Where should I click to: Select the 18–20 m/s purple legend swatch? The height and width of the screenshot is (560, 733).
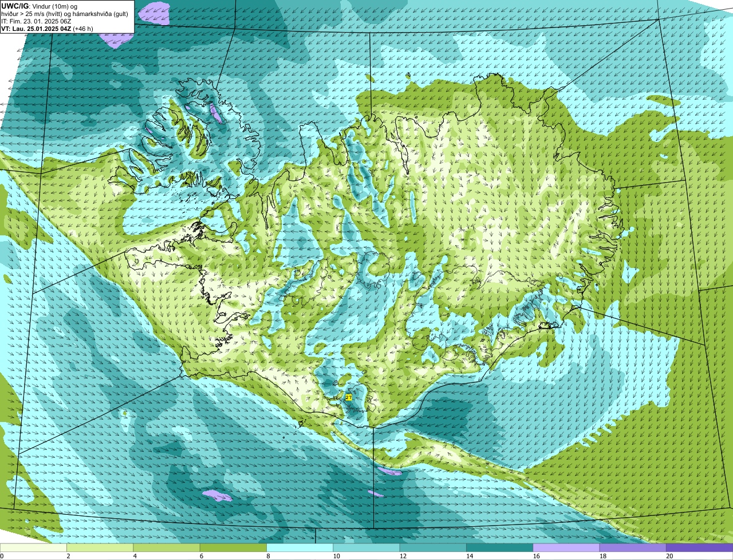(633, 548)
